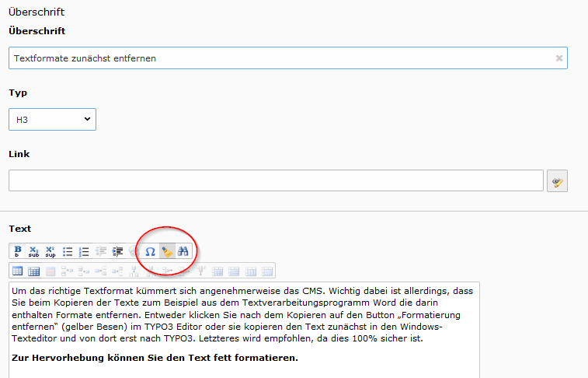Image resolution: width=588 pixels, height=378 pixels.
Task: Place the cursor in the rich text body paragraph
Action: pos(242,314)
